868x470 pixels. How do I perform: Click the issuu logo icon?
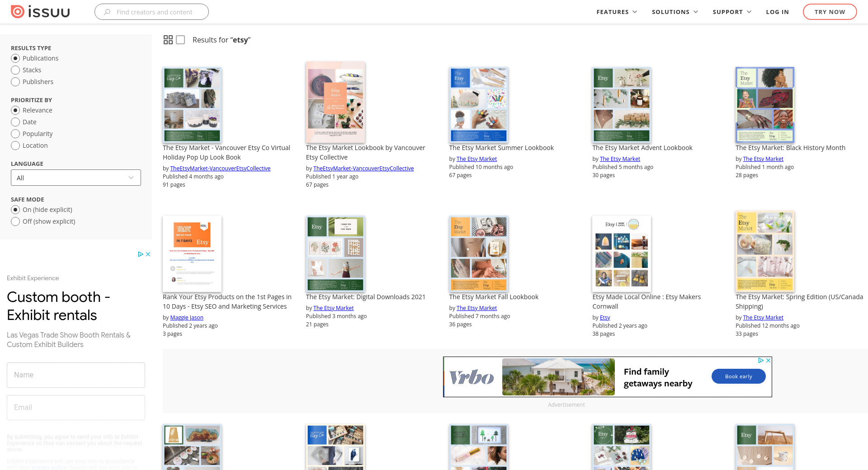[18, 12]
